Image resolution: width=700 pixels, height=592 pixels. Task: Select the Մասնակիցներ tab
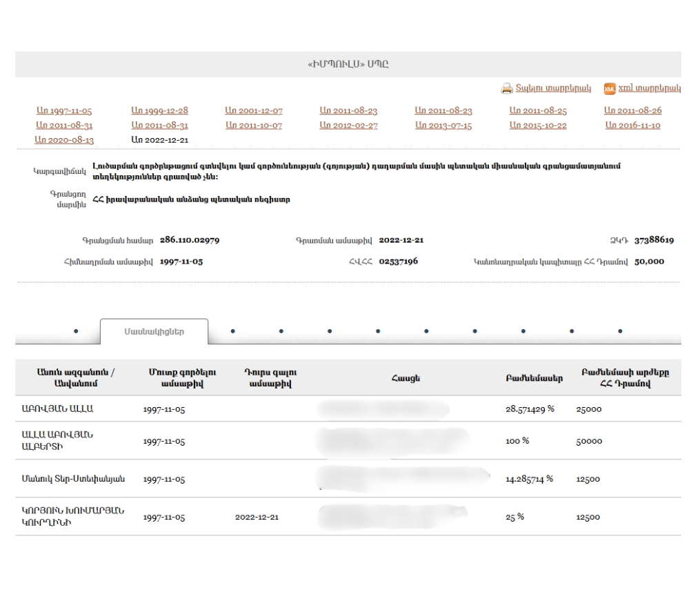click(x=154, y=331)
